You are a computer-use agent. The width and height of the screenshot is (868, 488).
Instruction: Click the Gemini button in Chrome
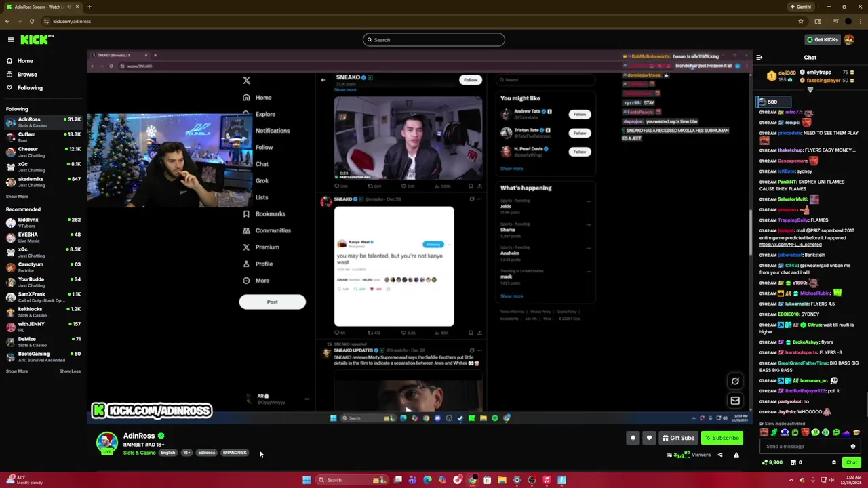click(800, 7)
